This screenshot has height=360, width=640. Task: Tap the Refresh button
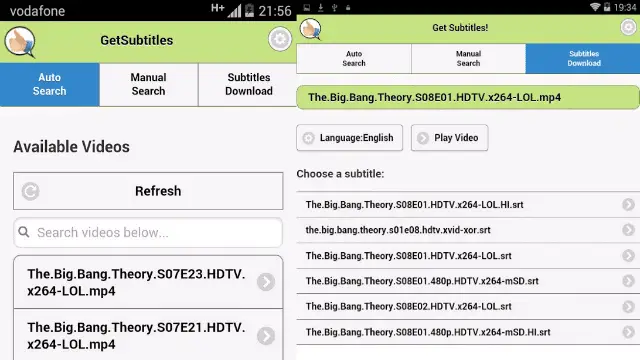point(148,191)
